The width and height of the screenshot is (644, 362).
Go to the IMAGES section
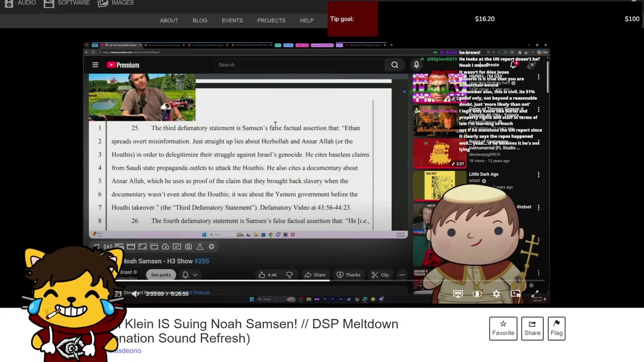coord(116,3)
